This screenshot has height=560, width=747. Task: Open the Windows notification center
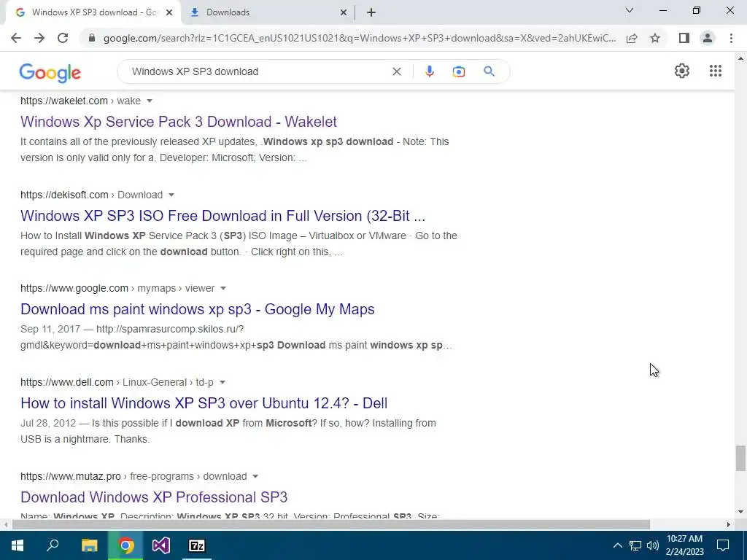[723, 545]
